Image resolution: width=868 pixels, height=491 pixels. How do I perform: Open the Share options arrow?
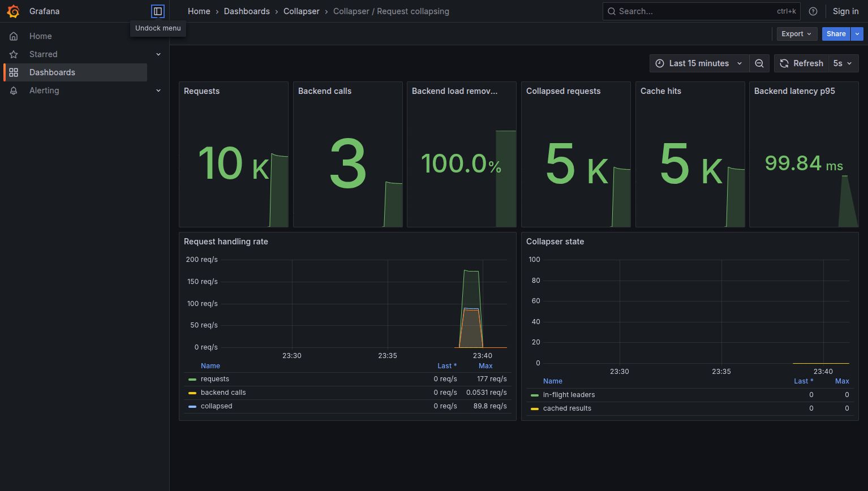(x=857, y=34)
